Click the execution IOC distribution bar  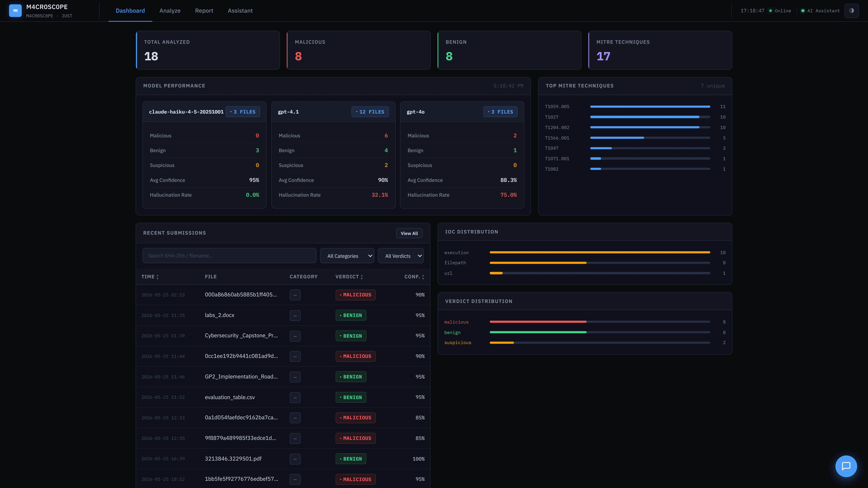pyautogui.click(x=600, y=252)
